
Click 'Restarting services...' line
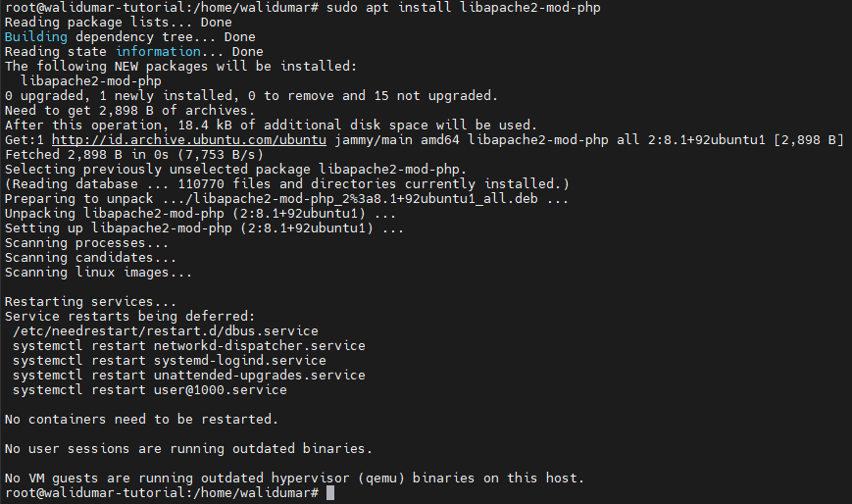[91, 301]
